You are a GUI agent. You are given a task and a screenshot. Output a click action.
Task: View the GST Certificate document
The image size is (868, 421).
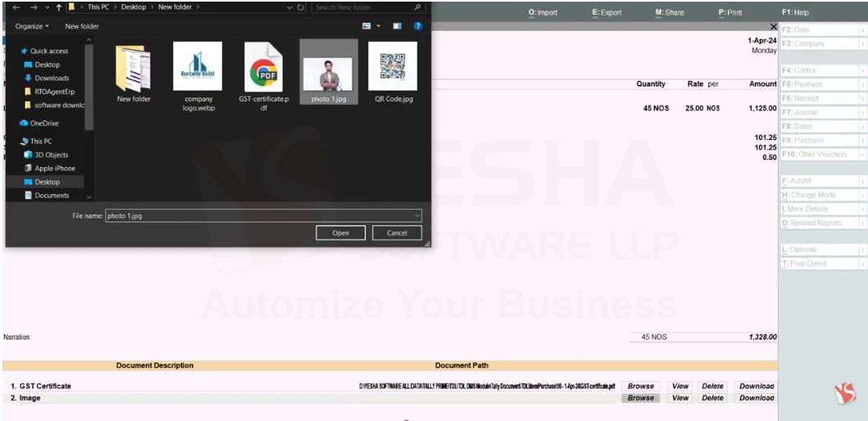679,386
